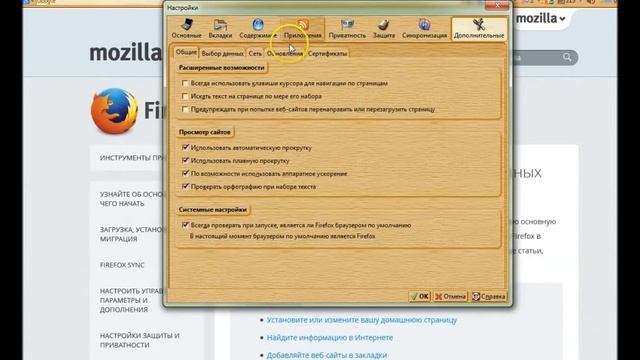This screenshot has width=640, height=360.
Task: Open the Синхронизация settings category
Action: coord(424,29)
